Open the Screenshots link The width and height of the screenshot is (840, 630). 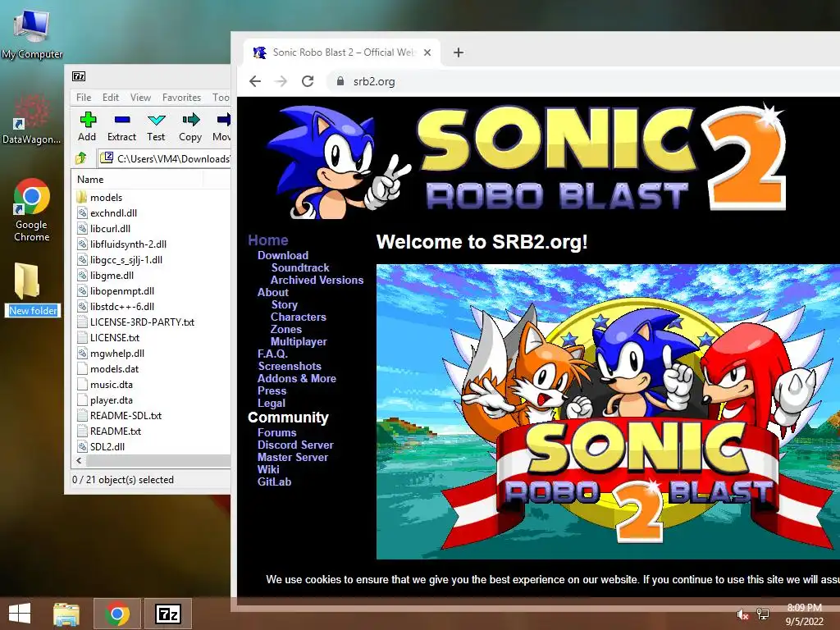coord(290,367)
